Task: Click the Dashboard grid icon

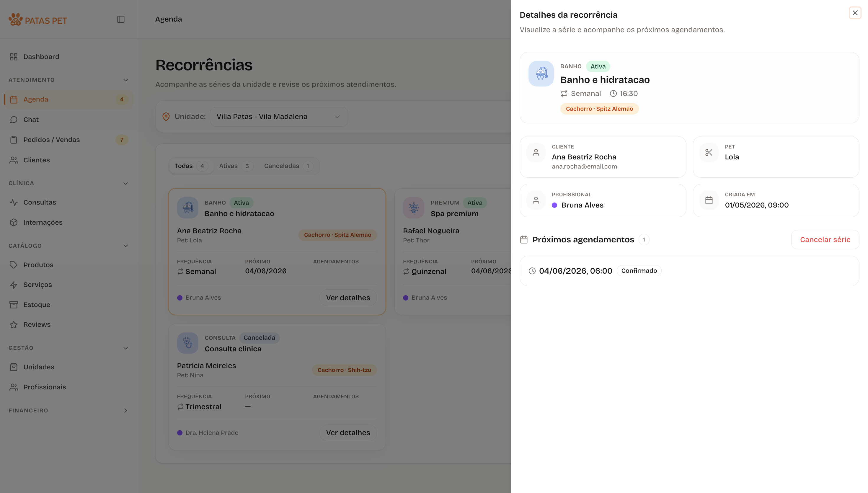Action: (14, 57)
